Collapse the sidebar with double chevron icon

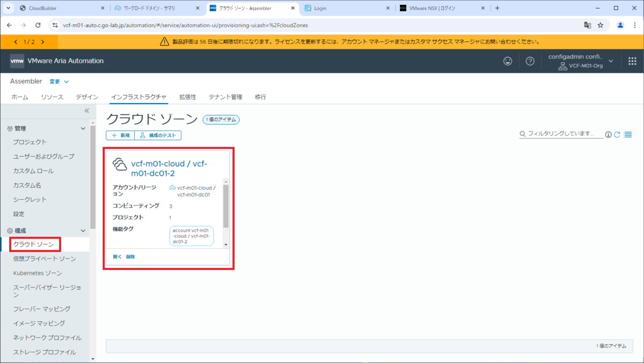(86, 110)
